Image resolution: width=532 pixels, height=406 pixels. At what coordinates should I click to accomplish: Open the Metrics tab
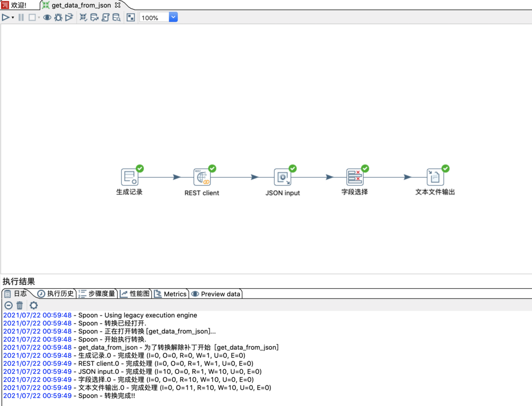pyautogui.click(x=171, y=294)
